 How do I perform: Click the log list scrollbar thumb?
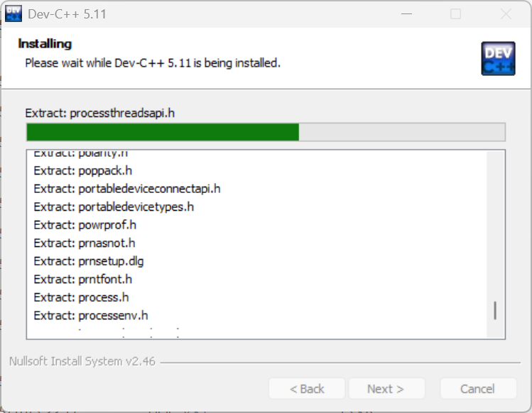(495, 310)
